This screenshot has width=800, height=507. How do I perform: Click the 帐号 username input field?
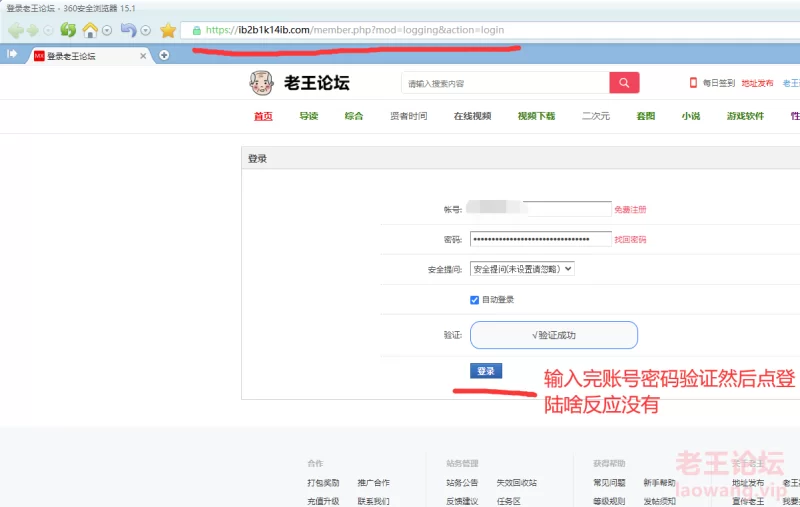point(540,209)
